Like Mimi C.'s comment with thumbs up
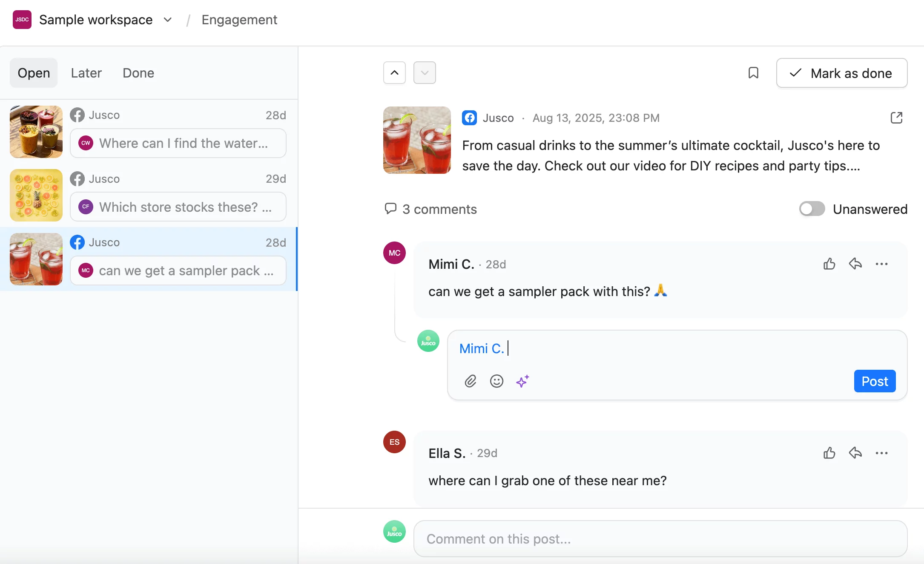The height and width of the screenshot is (564, 924). pos(829,264)
